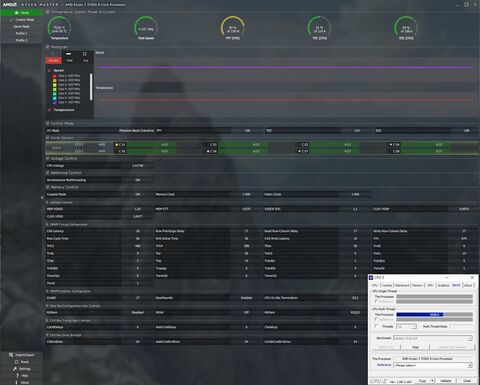Viewport: 480px width, 385px height.
Task: Click the PPT (CPU) gauge
Action: 233,28
